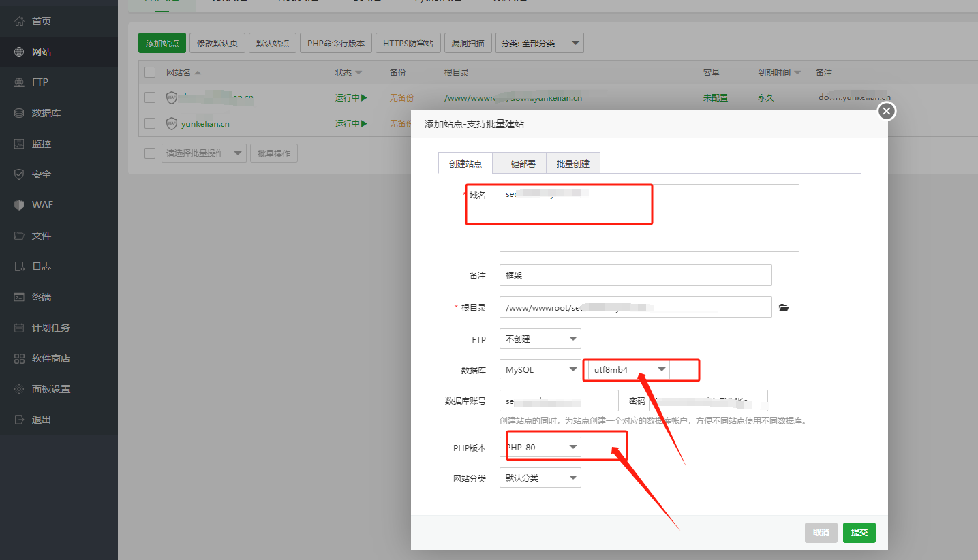
Task: Open the 监控 monitor icon in sidebar
Action: click(x=19, y=144)
